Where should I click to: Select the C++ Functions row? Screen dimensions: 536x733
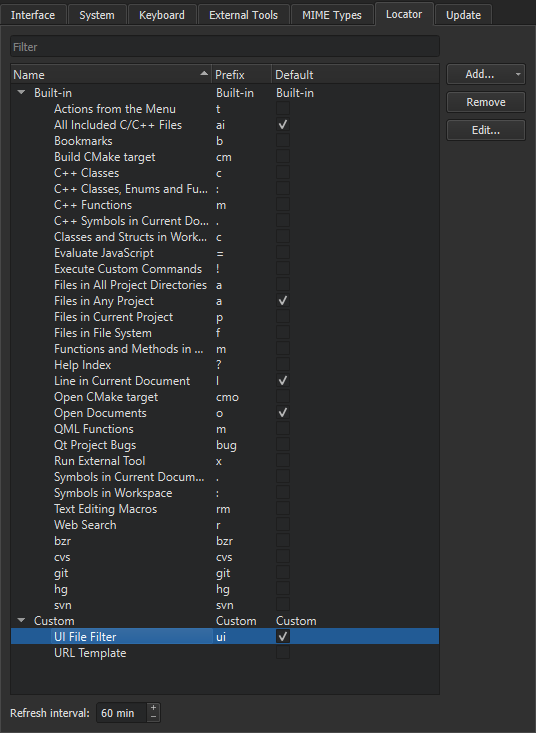click(x=225, y=205)
